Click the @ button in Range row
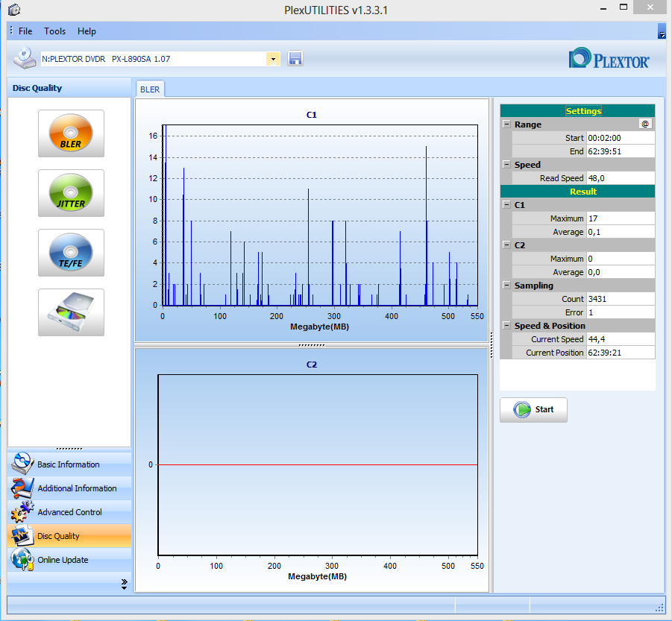 [645, 124]
